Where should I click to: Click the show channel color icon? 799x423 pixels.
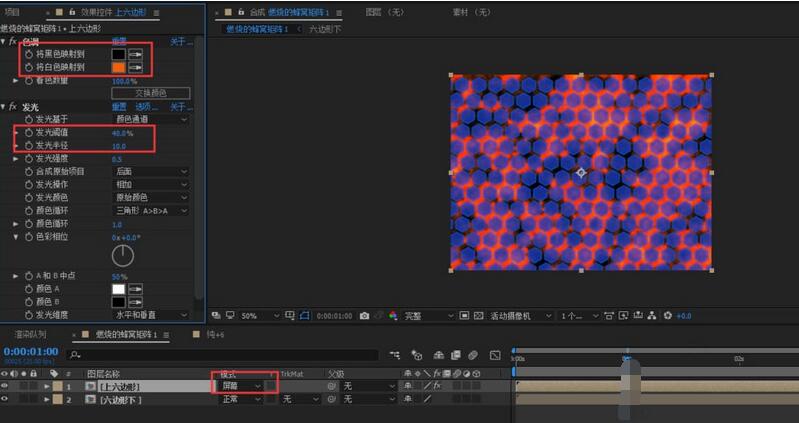tap(392, 316)
